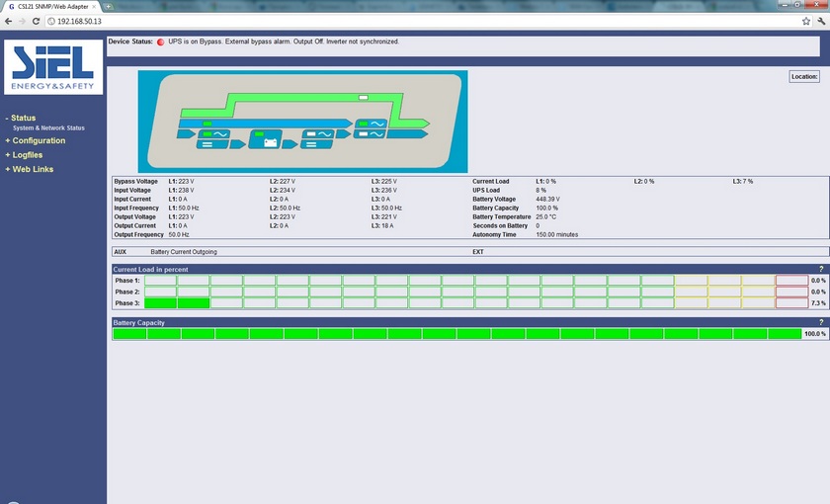Click the UPS power flow diagram

(x=302, y=122)
